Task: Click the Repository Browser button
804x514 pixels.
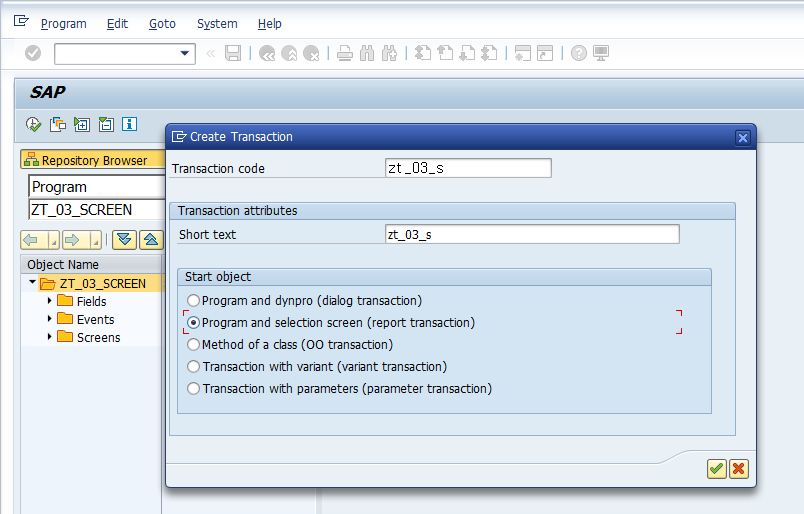Action: click(x=93, y=160)
